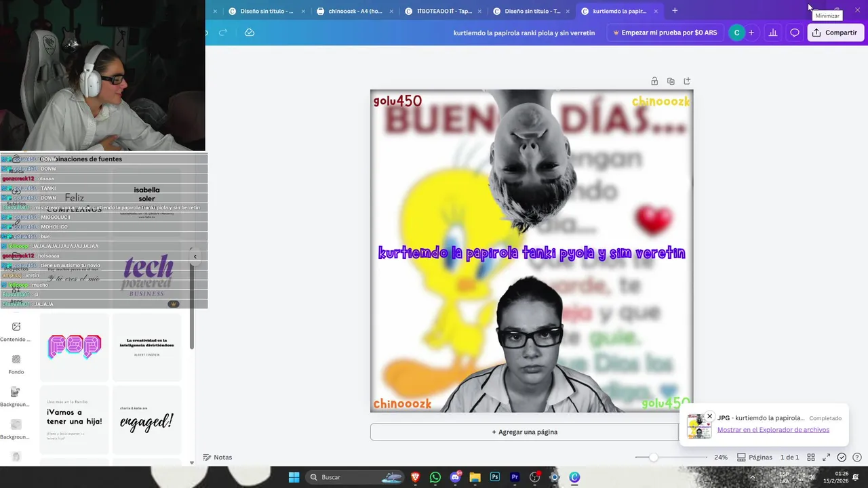868x488 pixels.
Task: Click 'Mostrar en el Explorador de archivos' link
Action: click(773, 430)
